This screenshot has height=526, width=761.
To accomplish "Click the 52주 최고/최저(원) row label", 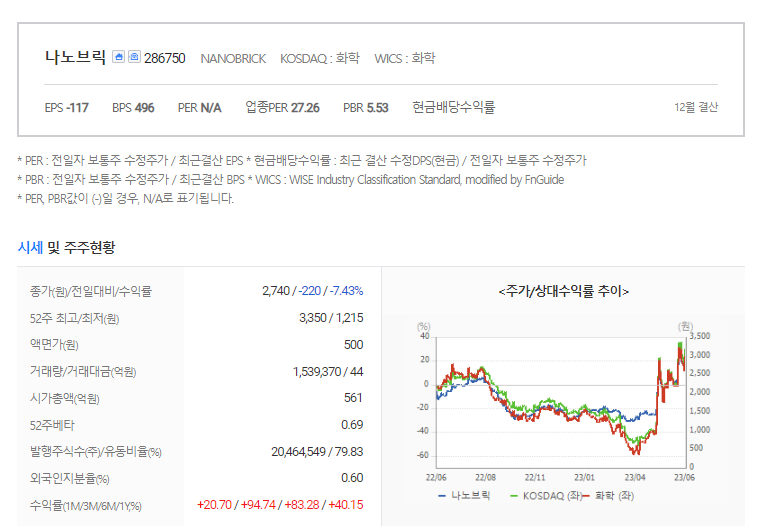I will point(74,318).
